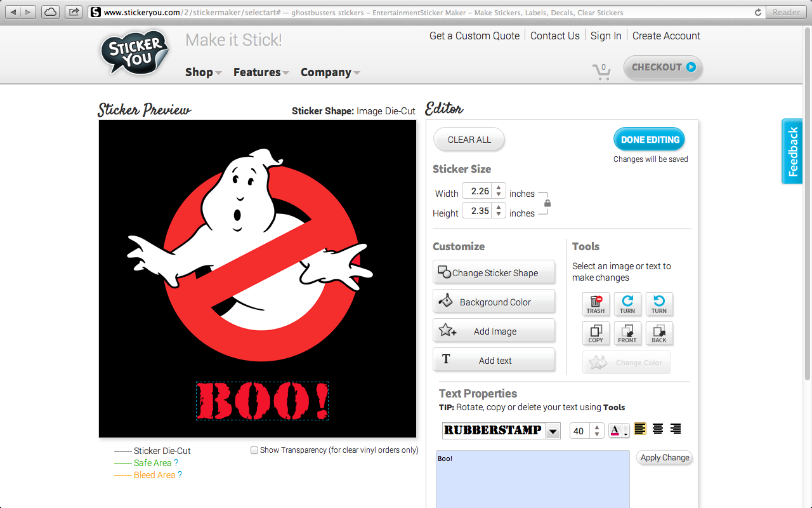The image size is (812, 508).
Task: Open the Features menu
Action: click(x=261, y=72)
